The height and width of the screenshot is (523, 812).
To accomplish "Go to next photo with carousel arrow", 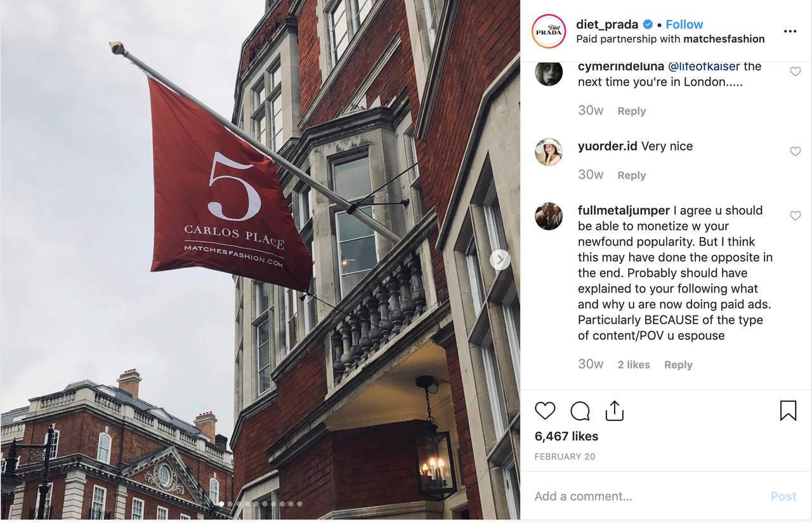I will tap(500, 259).
